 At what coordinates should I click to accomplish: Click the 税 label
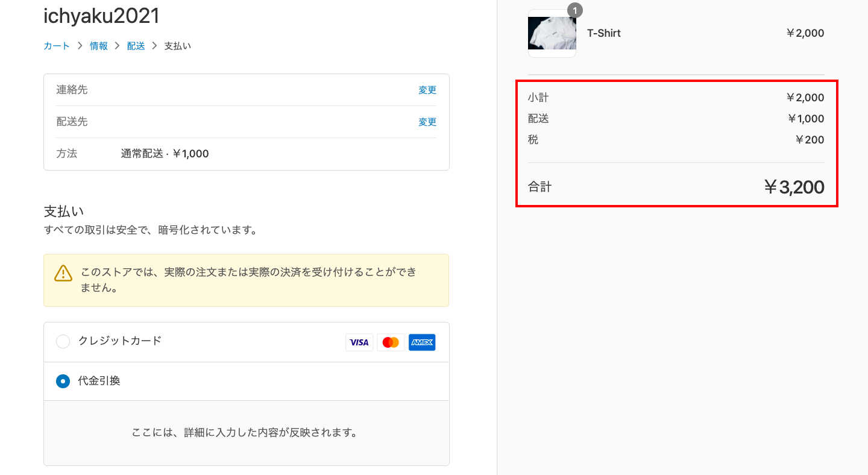[x=533, y=140]
